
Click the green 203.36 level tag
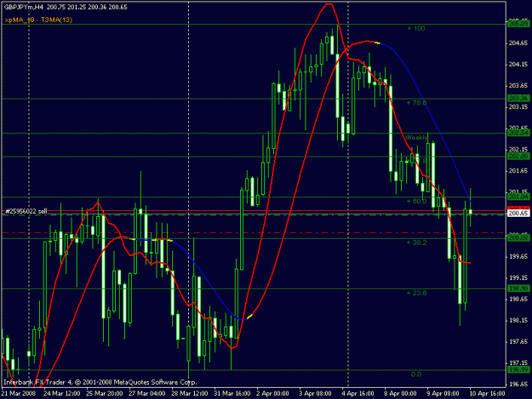pos(518,99)
